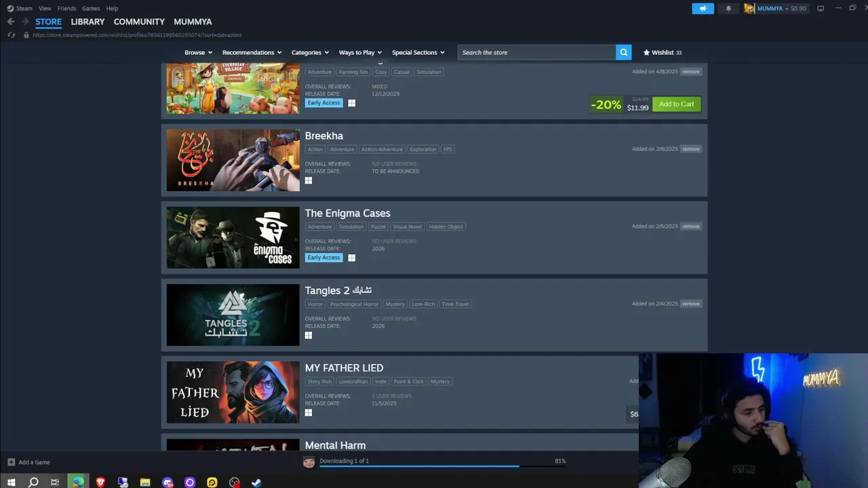Click the downloading game avatar icon

pos(309,462)
